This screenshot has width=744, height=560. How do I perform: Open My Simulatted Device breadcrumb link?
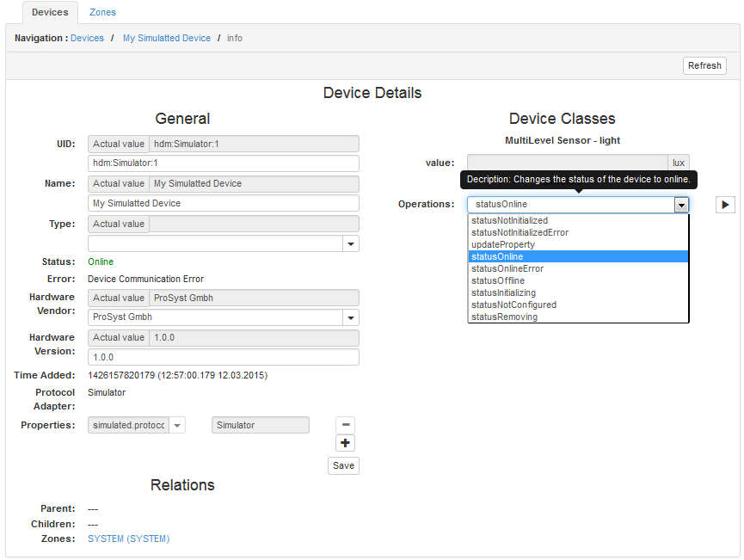167,38
